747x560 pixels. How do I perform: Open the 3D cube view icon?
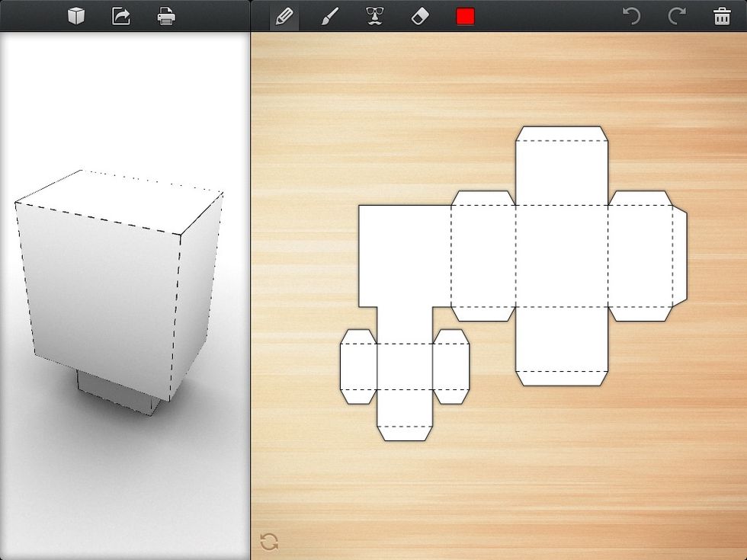tap(75, 15)
